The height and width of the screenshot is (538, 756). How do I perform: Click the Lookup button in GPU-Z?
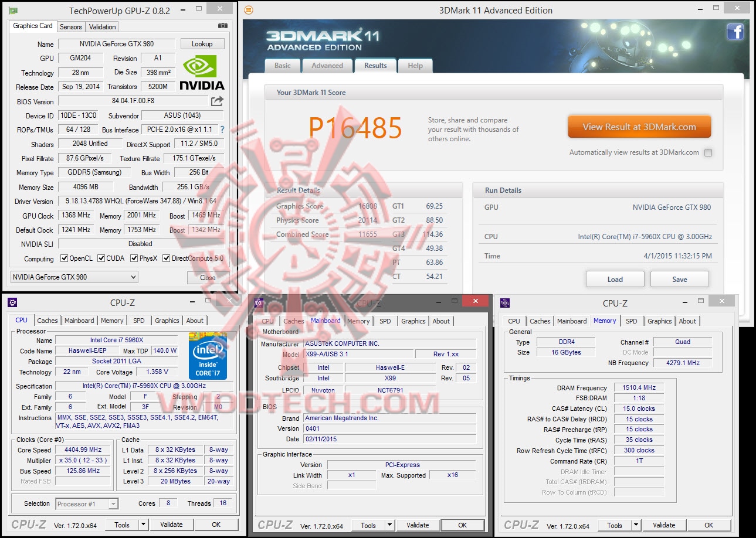coord(202,44)
